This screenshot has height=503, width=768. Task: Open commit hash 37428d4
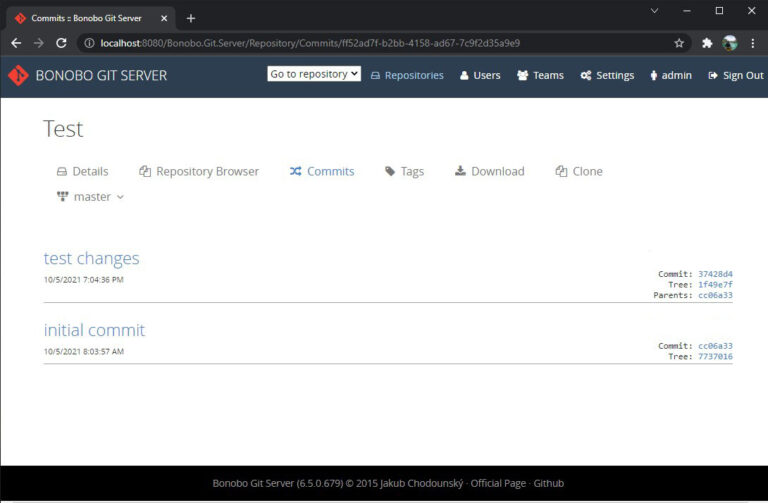[x=715, y=274]
